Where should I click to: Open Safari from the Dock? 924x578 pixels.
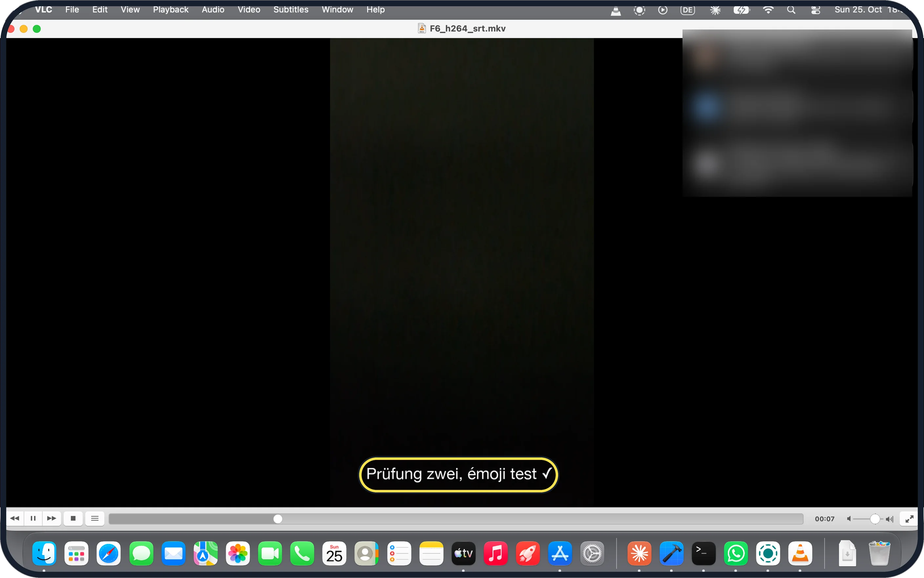109,553
